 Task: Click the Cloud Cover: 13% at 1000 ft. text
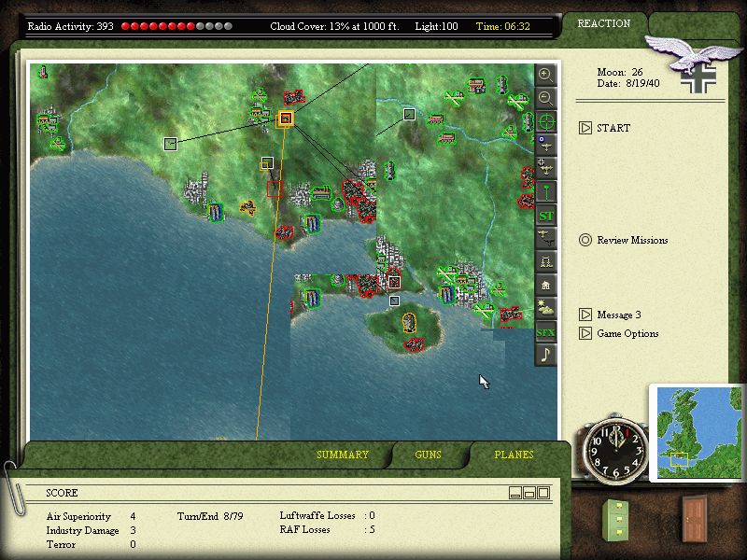pos(334,26)
